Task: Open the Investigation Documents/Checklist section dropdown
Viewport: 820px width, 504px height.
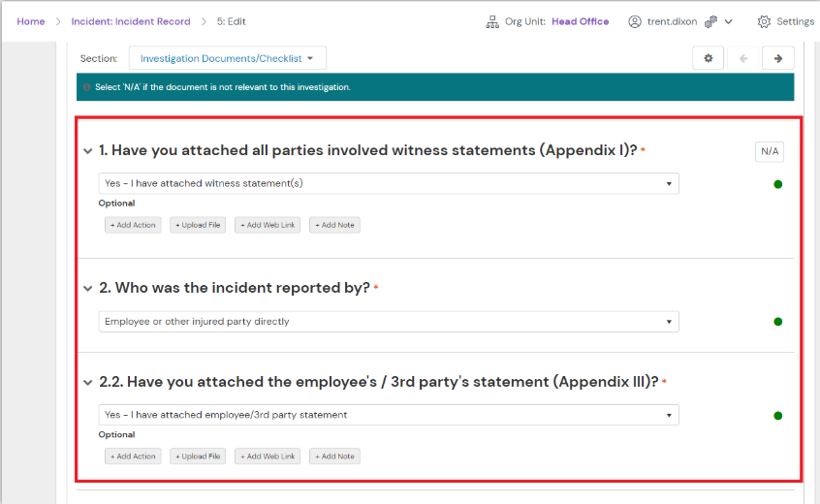Action: (x=227, y=58)
